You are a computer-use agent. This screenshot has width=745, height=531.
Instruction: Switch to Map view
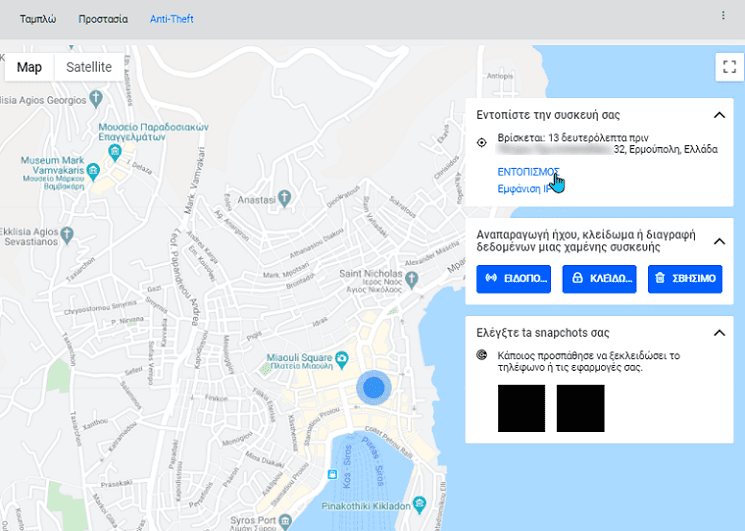[x=29, y=67]
